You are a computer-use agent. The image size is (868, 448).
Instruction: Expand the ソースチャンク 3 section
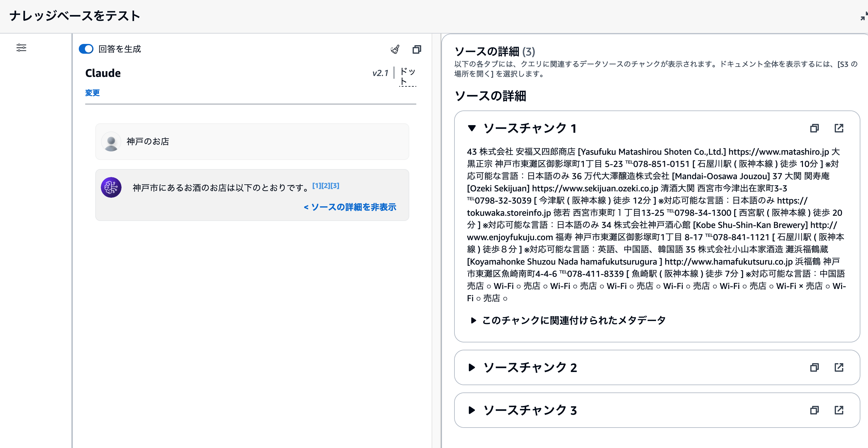[472, 410]
